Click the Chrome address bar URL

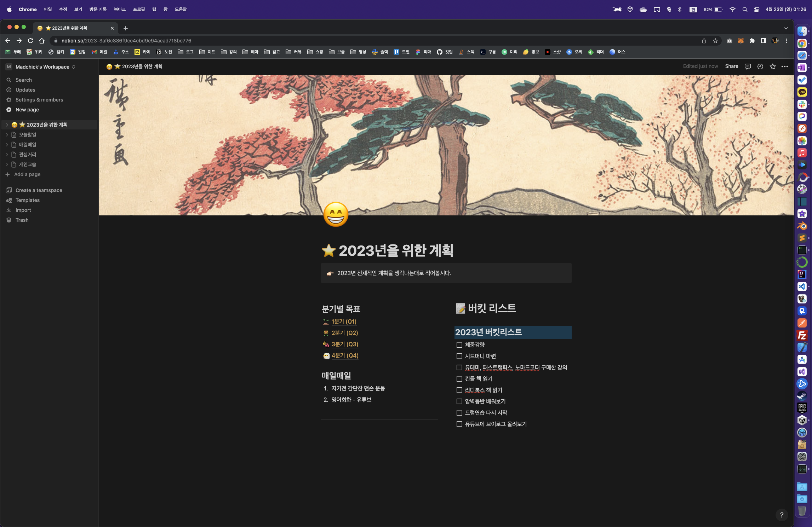coord(126,41)
